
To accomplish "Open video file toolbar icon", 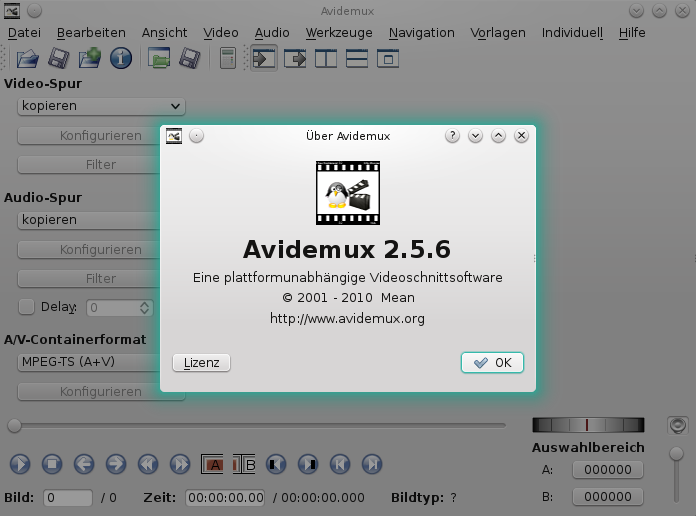I will (28, 59).
